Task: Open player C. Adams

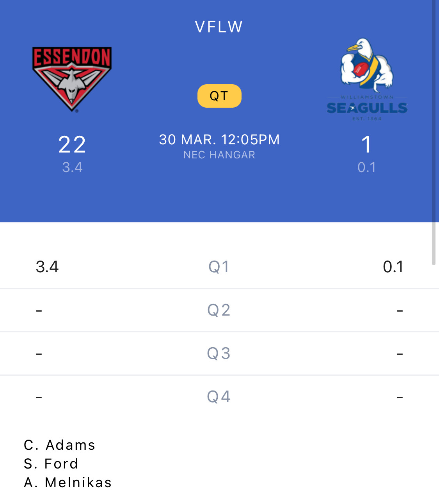Action: tap(60, 445)
